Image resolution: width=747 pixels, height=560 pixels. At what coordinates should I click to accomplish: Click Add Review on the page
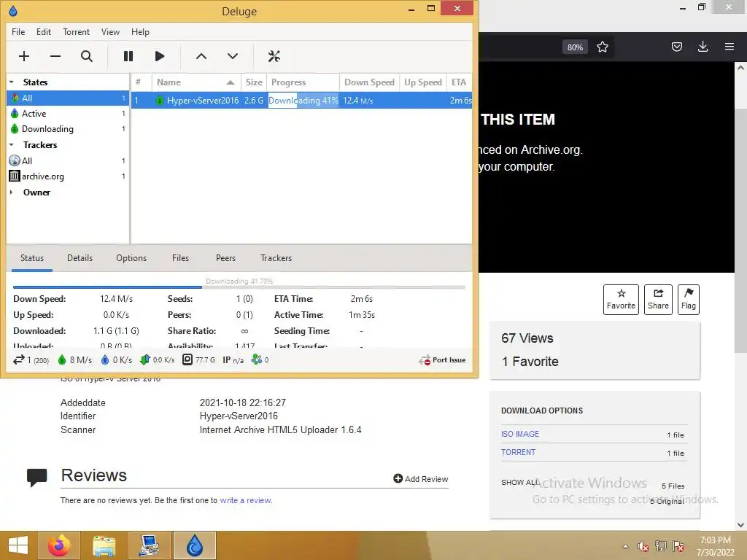421,478
